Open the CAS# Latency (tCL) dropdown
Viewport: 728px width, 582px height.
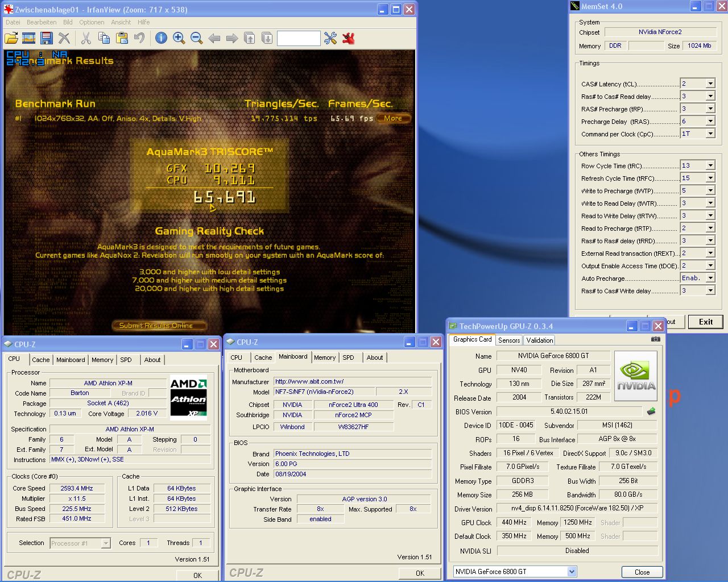point(710,84)
